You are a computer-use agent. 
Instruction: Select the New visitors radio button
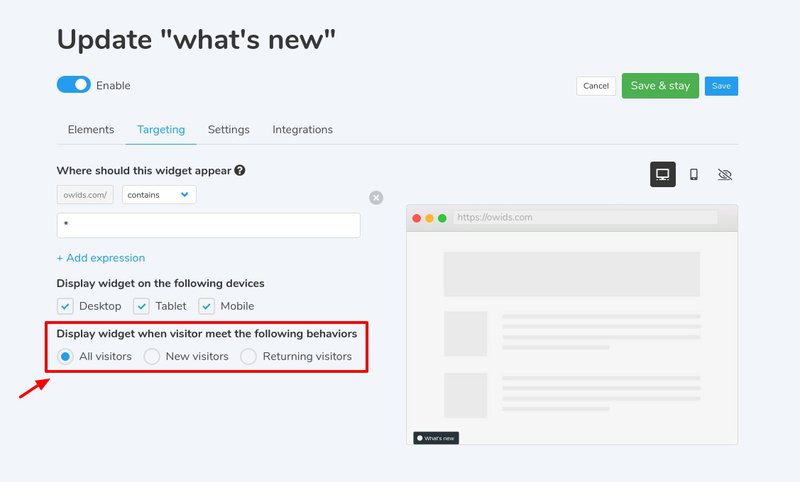(152, 357)
